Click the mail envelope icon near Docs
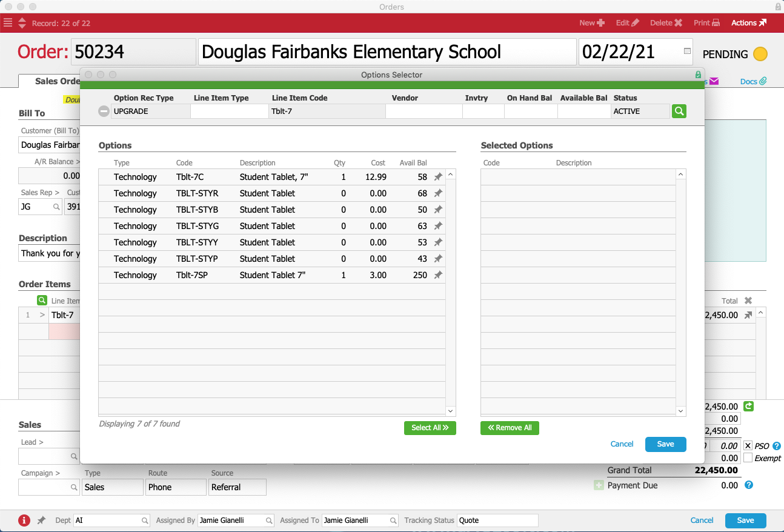 coord(714,81)
